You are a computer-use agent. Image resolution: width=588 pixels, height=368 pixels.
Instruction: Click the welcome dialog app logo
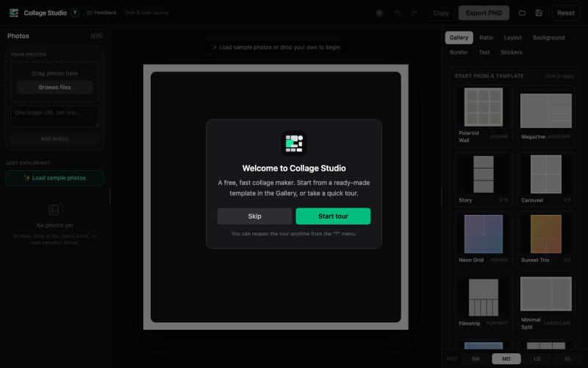[x=294, y=144]
